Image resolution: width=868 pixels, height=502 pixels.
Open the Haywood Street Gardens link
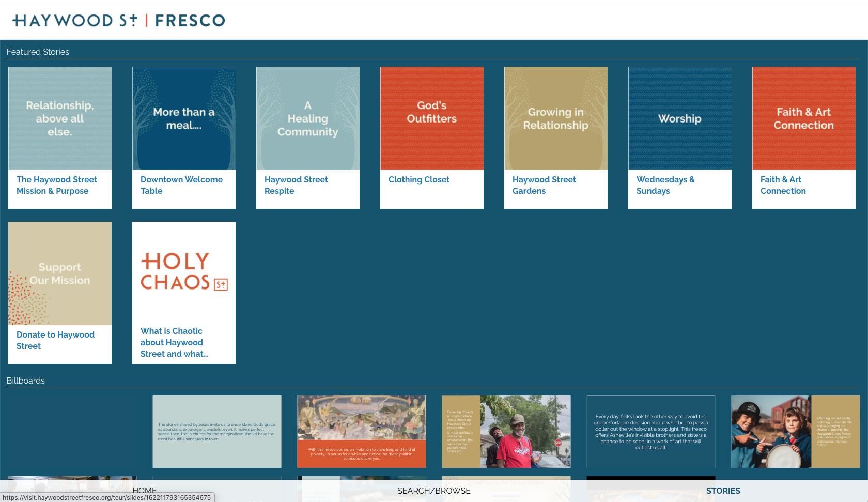[x=544, y=185]
